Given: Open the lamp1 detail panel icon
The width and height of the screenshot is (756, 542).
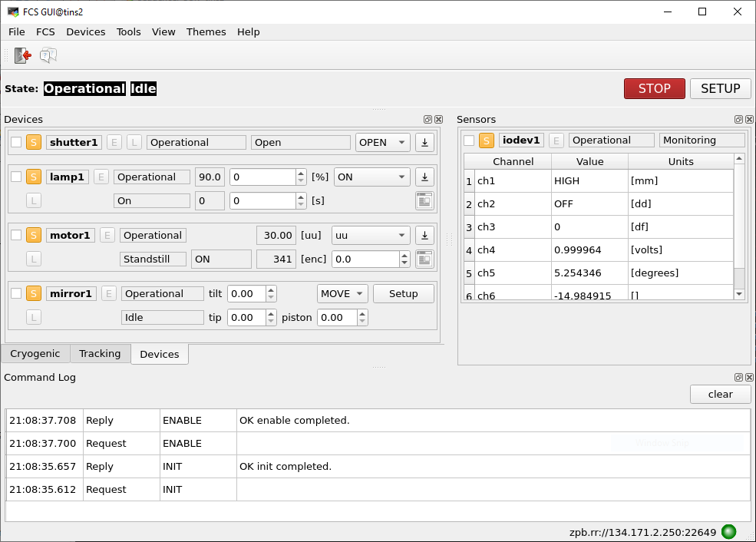Looking at the screenshot, I should click(x=424, y=200).
